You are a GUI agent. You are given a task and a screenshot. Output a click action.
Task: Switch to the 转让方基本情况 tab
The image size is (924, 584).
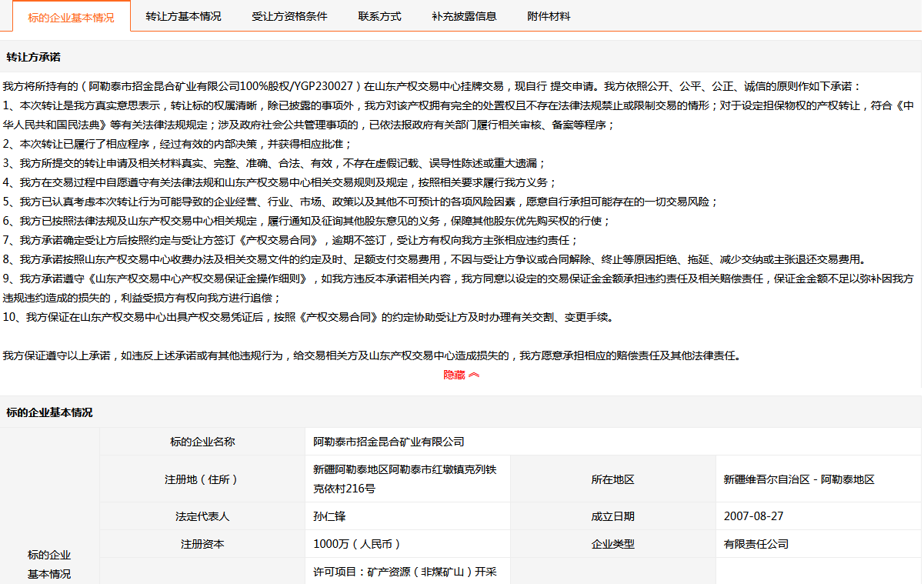coord(183,16)
